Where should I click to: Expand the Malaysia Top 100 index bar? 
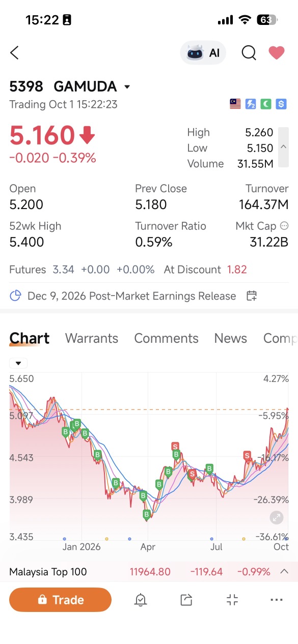point(284,572)
